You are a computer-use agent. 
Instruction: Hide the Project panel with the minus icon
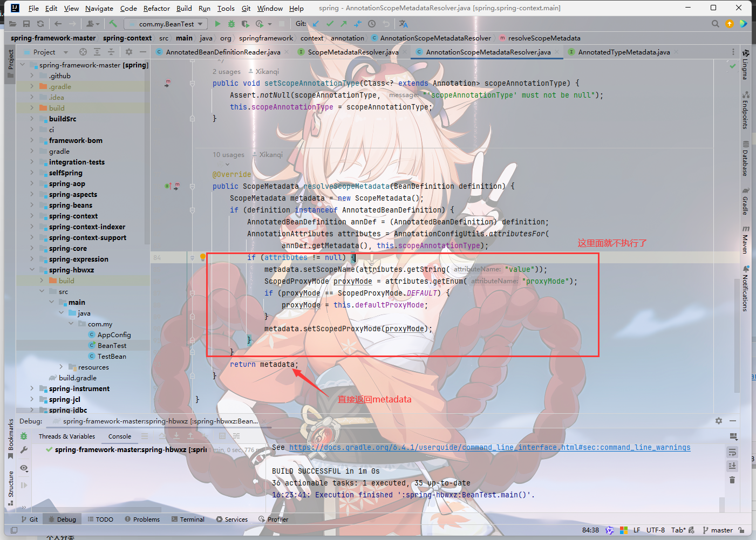coord(143,52)
